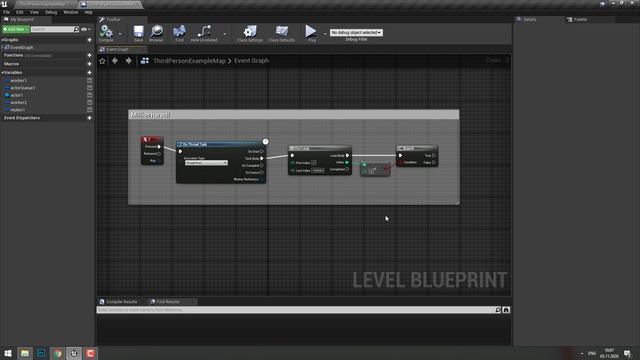Toggle visibility of the mutex1 variable
The width and height of the screenshot is (640, 360).
coord(89,110)
